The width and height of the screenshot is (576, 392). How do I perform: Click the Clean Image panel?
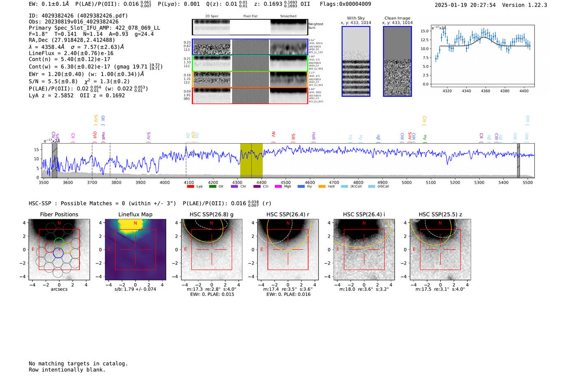(x=397, y=61)
